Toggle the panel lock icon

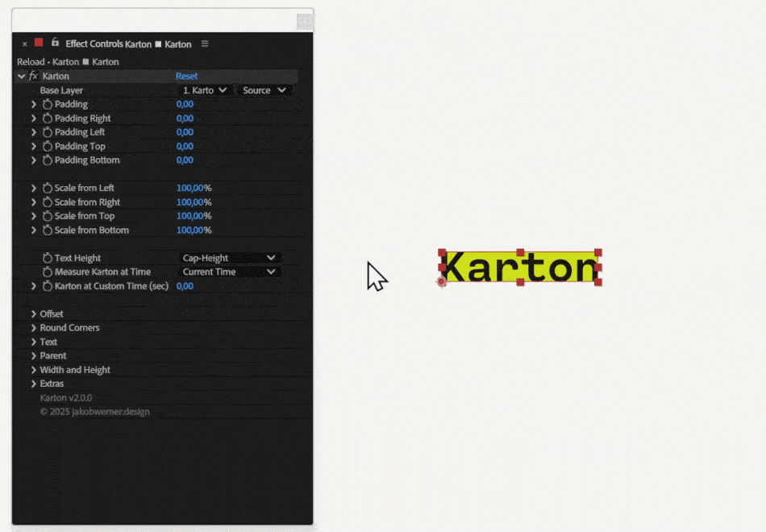(x=55, y=44)
